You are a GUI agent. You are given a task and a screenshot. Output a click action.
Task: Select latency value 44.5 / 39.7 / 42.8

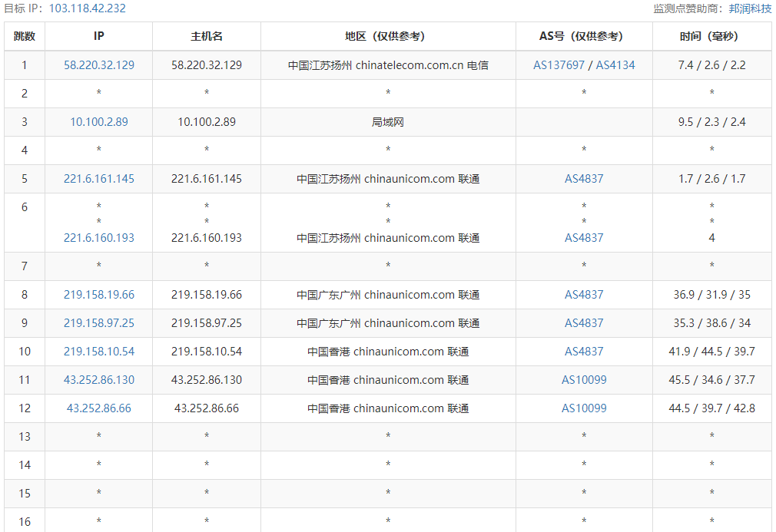(x=711, y=408)
